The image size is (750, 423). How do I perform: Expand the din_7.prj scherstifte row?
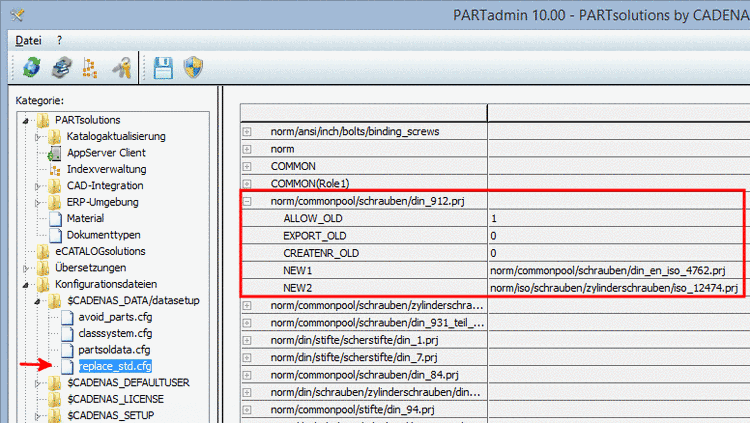click(x=247, y=357)
